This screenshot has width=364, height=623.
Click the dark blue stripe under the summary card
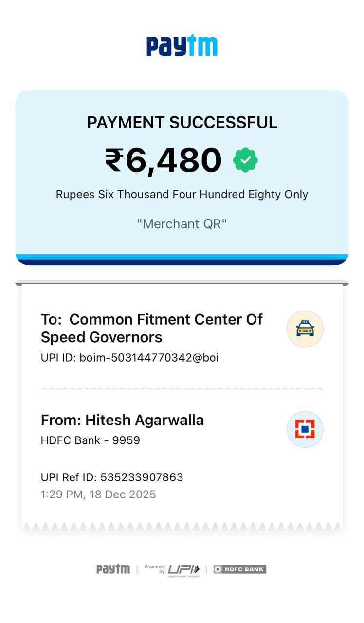182,262
